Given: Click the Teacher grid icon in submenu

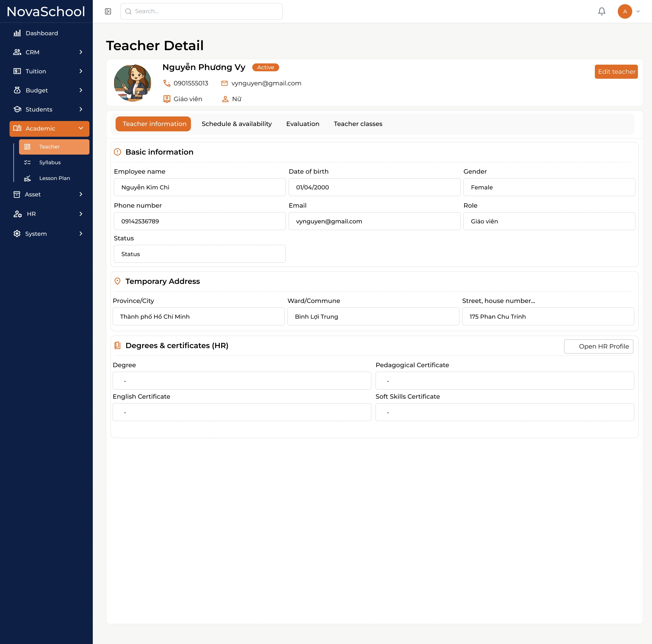Looking at the screenshot, I should (x=27, y=146).
